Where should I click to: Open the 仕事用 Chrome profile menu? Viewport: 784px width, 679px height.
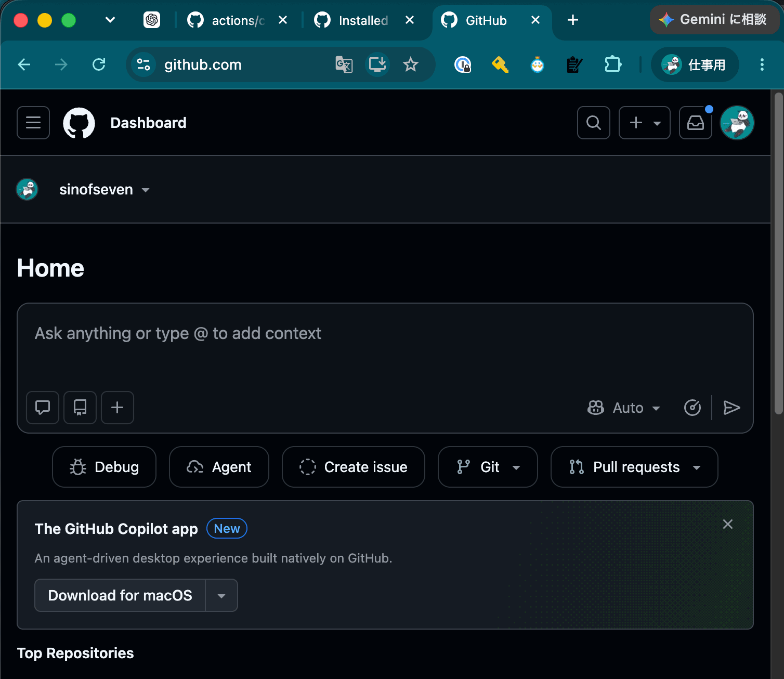point(695,64)
